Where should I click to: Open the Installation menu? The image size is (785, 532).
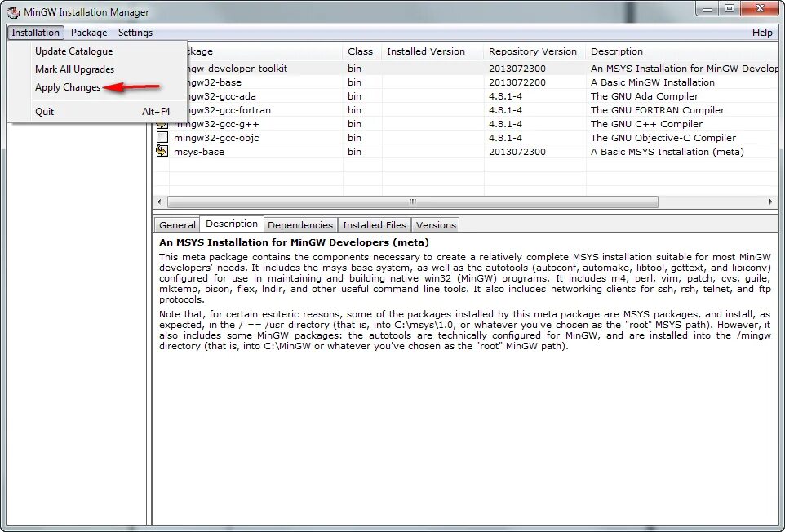pyautogui.click(x=36, y=33)
